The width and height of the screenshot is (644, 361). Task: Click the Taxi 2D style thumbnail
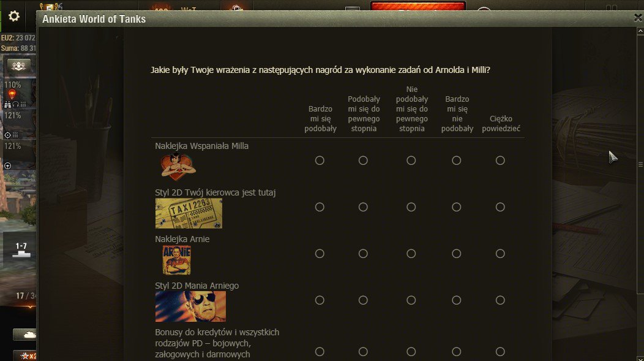click(x=189, y=213)
